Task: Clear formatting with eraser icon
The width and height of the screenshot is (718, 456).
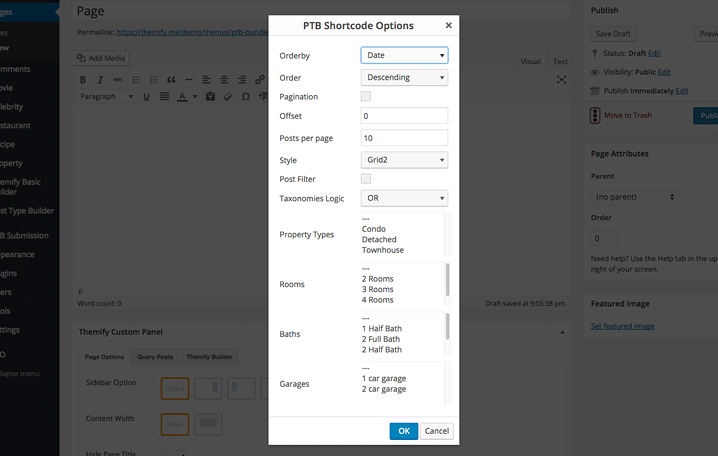Action: tap(228, 96)
